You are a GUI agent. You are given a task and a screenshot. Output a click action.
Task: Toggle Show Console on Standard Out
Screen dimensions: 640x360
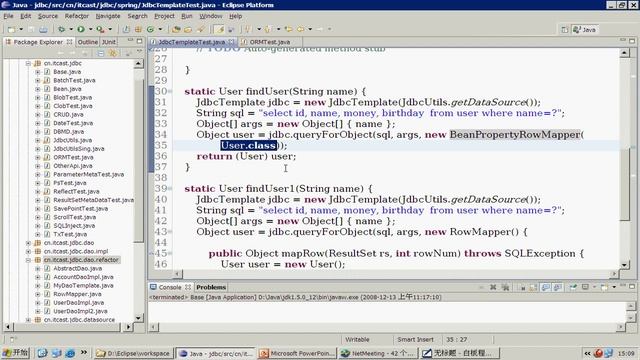click(x=546, y=287)
